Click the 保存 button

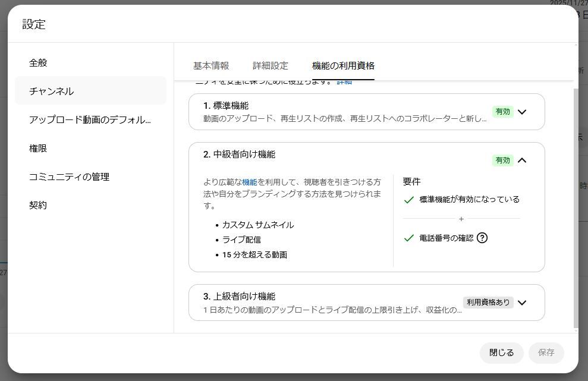coord(546,352)
